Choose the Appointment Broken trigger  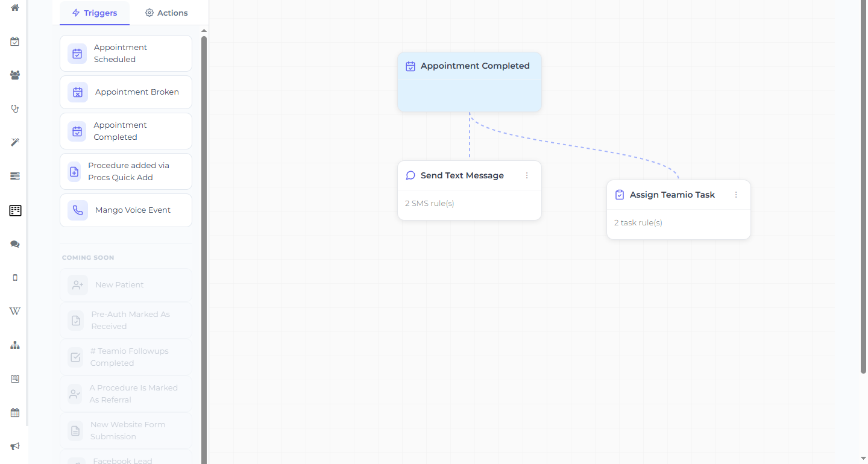tap(126, 92)
